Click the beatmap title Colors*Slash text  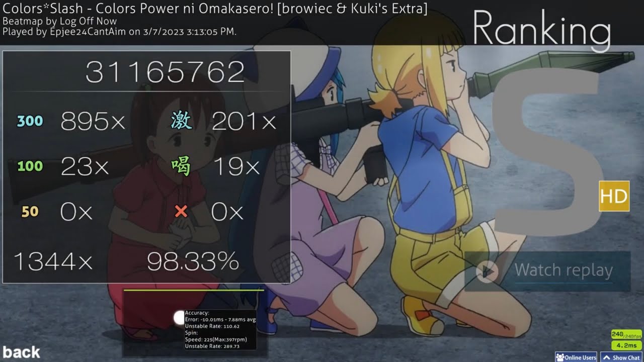coord(215,8)
